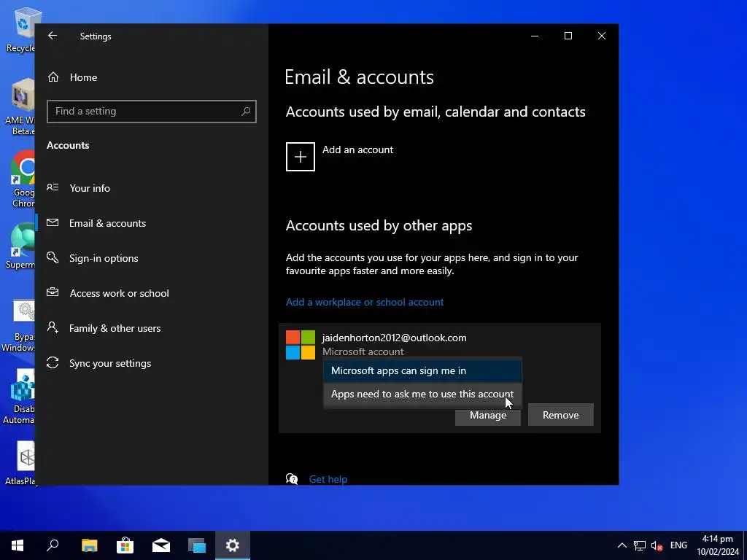This screenshot has height=560, width=747.
Task: Click the Manage button
Action: 488,415
